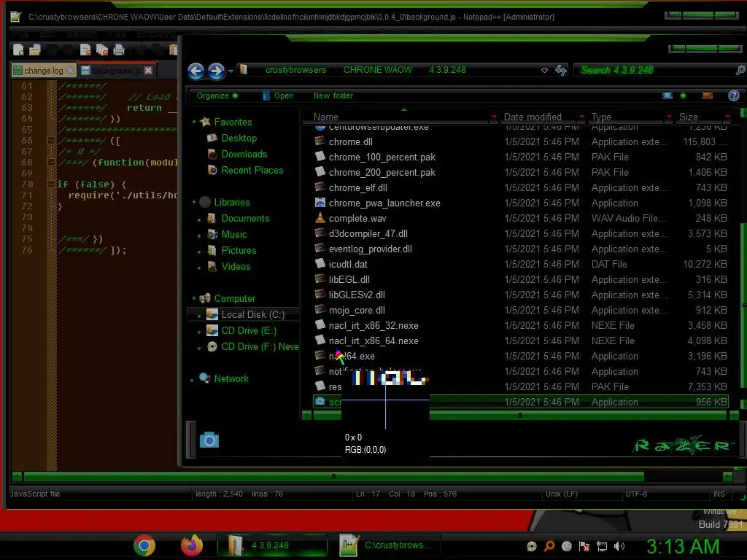Click the search magnifier icon
Screen dimensions: 747x560
pyautogui.click(x=740, y=70)
